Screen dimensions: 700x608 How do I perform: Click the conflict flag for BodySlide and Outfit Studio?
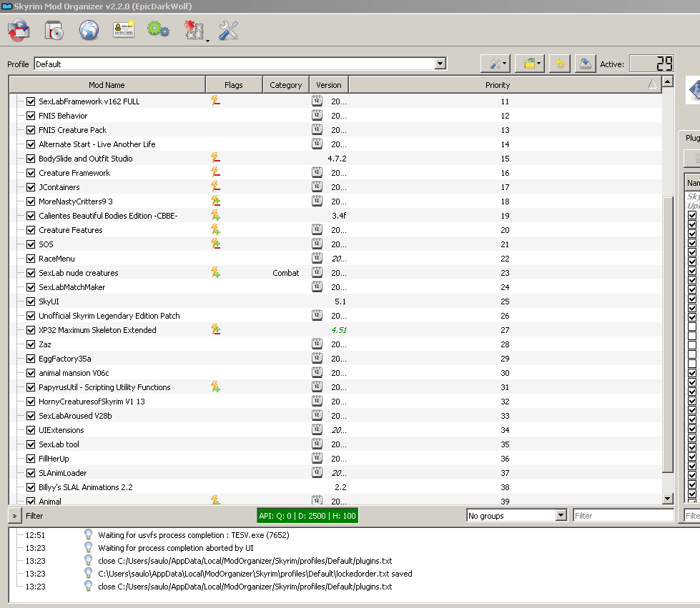pos(216,158)
